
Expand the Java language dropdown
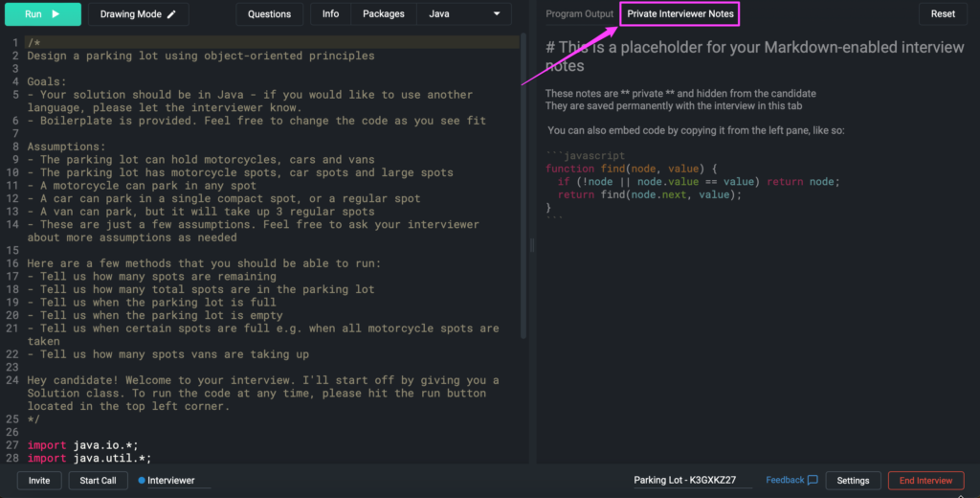point(464,13)
